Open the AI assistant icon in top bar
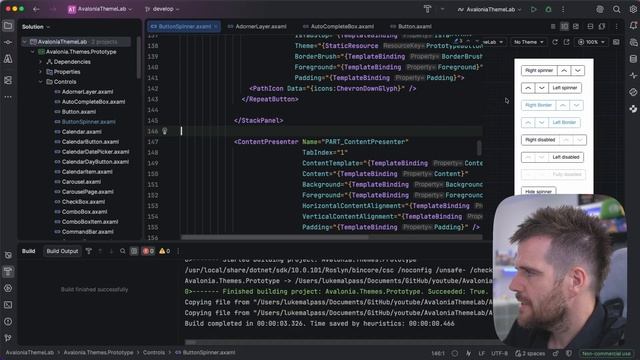The height and width of the screenshot is (360, 640). (600, 9)
